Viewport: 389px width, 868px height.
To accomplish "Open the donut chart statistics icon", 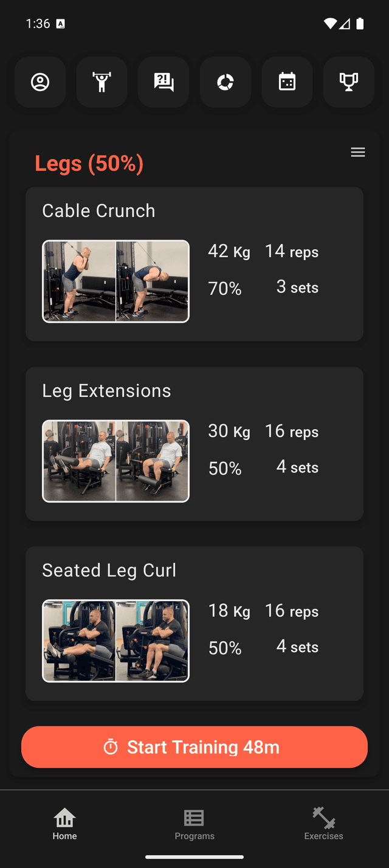I will [x=225, y=82].
